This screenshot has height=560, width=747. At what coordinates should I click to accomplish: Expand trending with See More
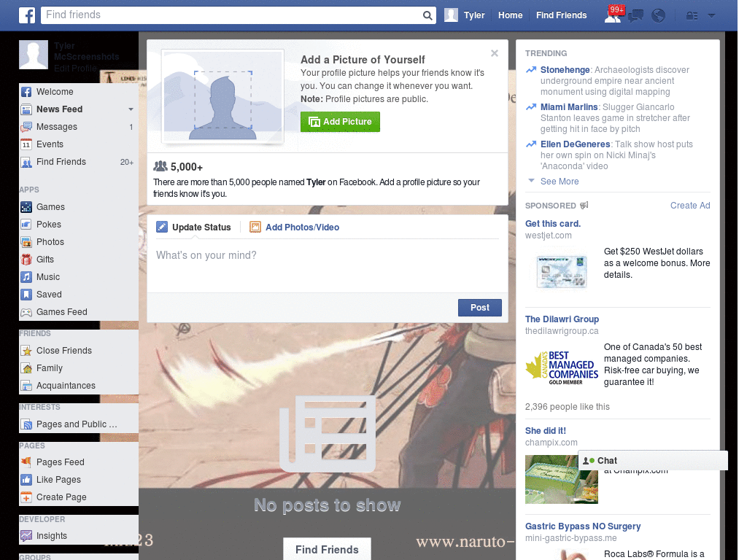[x=560, y=182]
